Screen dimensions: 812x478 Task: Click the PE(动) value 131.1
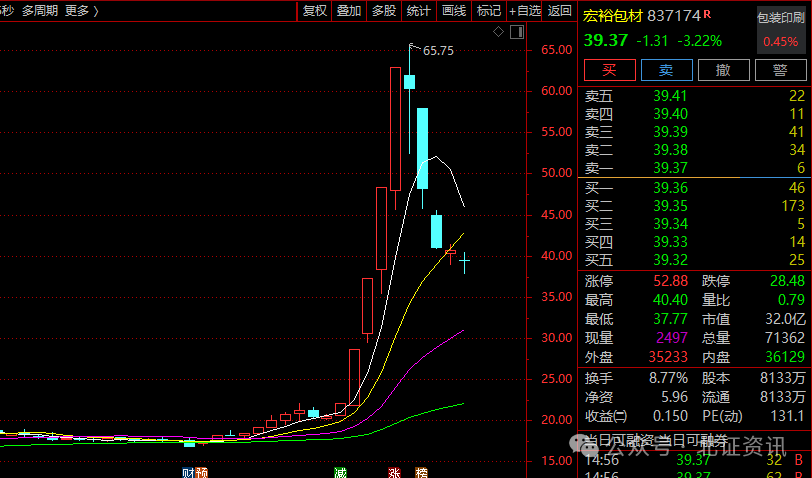tap(788, 416)
